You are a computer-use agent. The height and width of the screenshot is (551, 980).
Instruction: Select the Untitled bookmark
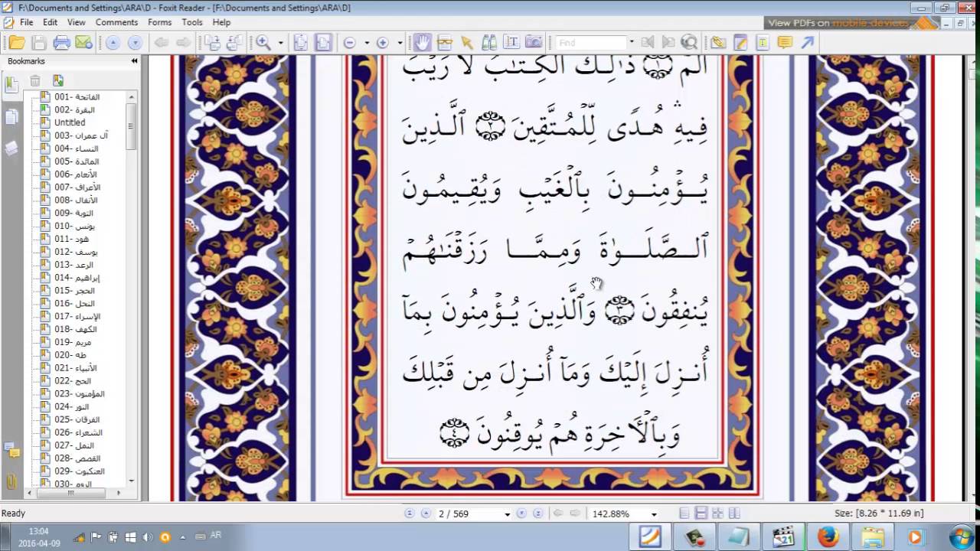(70, 122)
